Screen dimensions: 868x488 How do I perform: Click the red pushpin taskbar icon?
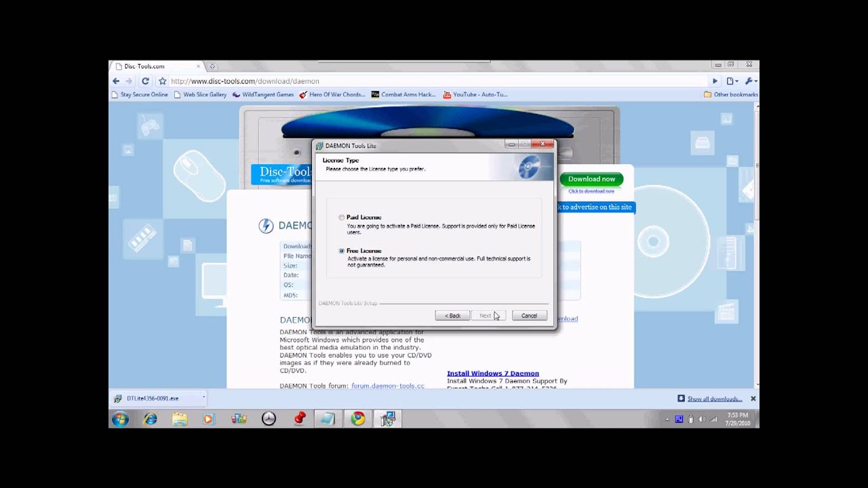pyautogui.click(x=299, y=420)
